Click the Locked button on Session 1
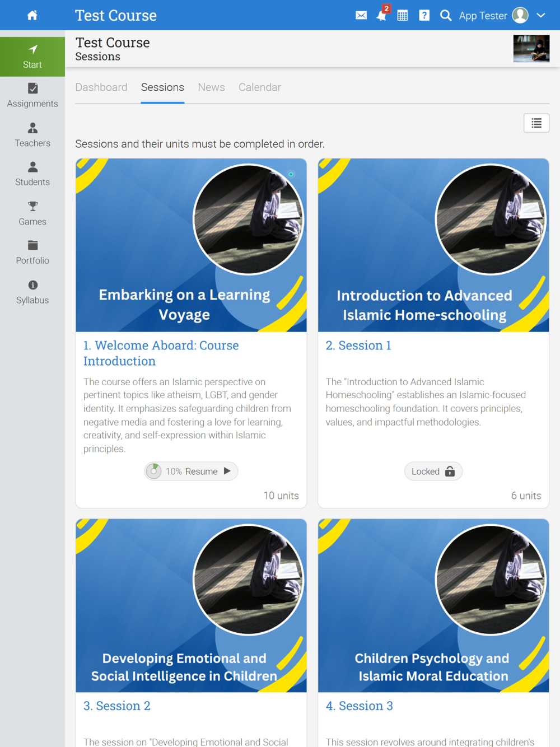560x747 pixels. 433,471
